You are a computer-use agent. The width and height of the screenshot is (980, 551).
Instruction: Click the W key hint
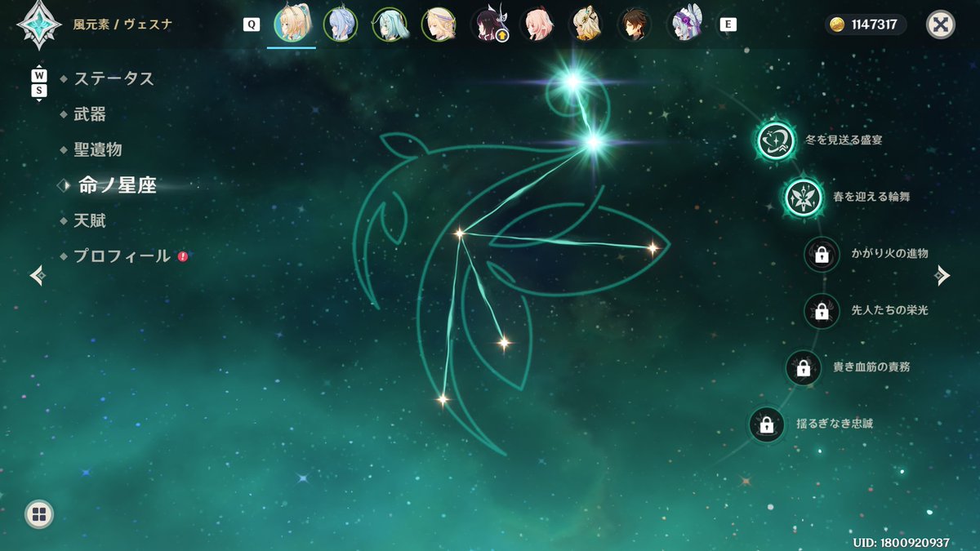coord(39,75)
